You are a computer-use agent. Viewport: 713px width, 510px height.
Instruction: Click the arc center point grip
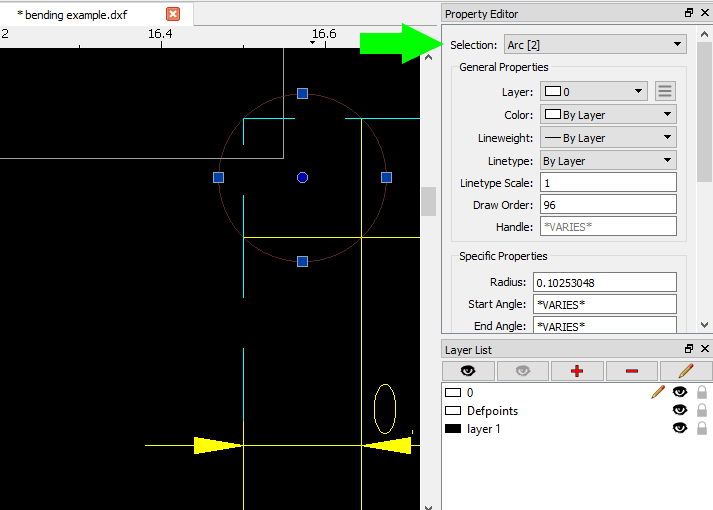pos(302,177)
